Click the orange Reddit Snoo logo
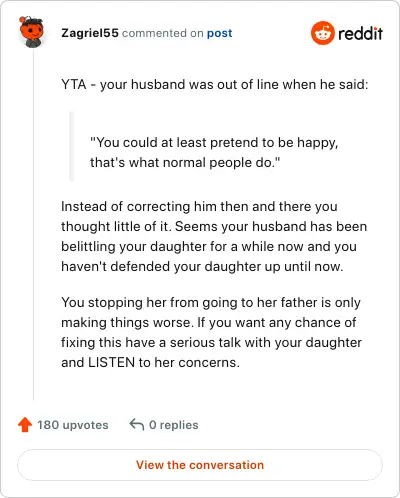Image resolution: width=400 pixels, height=498 pixels. pyautogui.click(x=322, y=33)
